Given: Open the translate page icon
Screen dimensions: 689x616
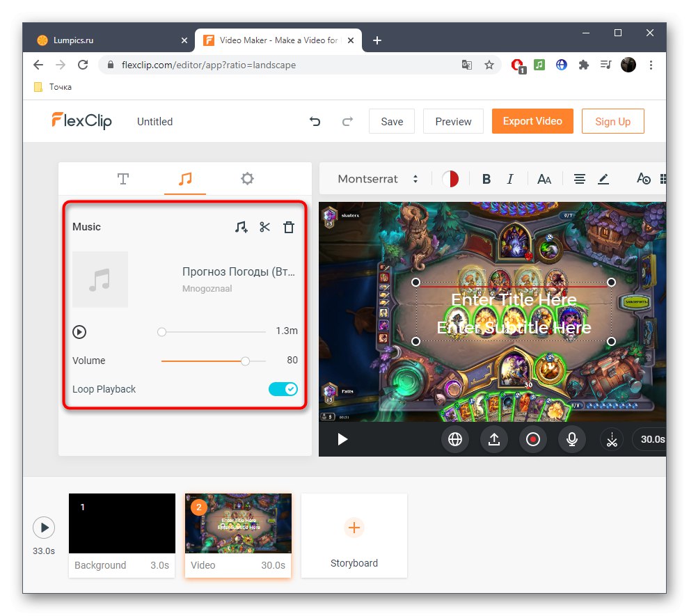Looking at the screenshot, I should point(467,65).
